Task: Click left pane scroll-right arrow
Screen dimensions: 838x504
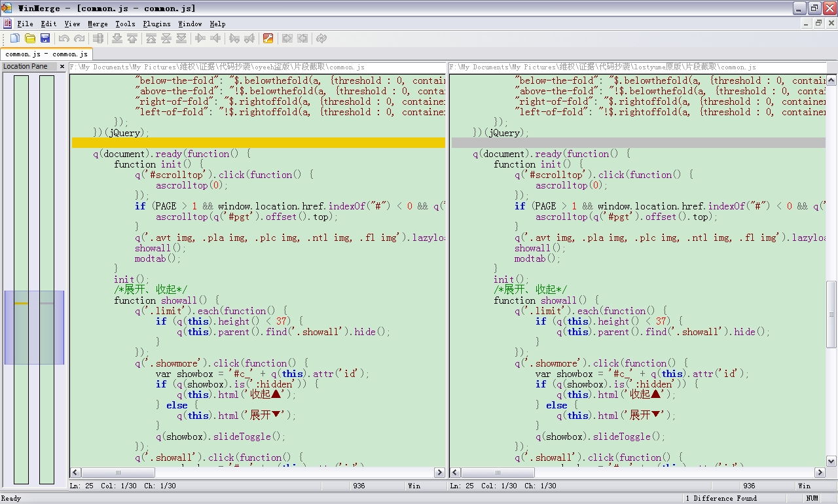Action: (439, 473)
